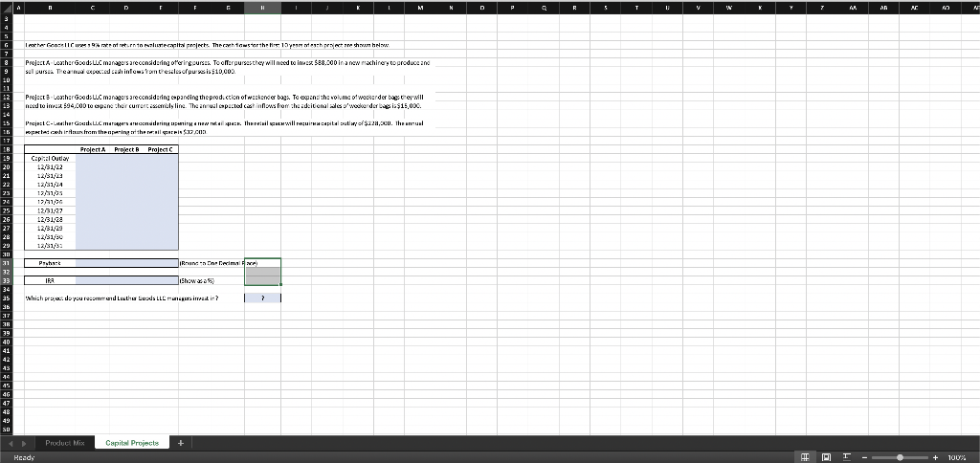Select the 'IRR' label cell
Screen dimensions: 980x463
[x=50, y=280]
